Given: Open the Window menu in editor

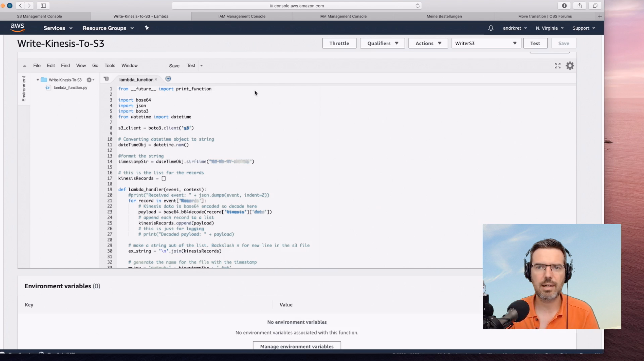Looking at the screenshot, I should [x=129, y=65].
